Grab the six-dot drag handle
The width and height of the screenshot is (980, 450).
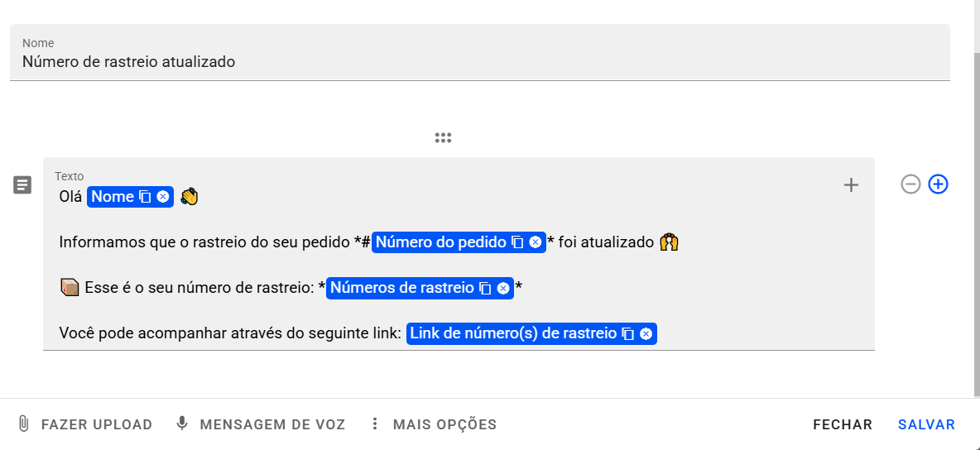pos(443,138)
